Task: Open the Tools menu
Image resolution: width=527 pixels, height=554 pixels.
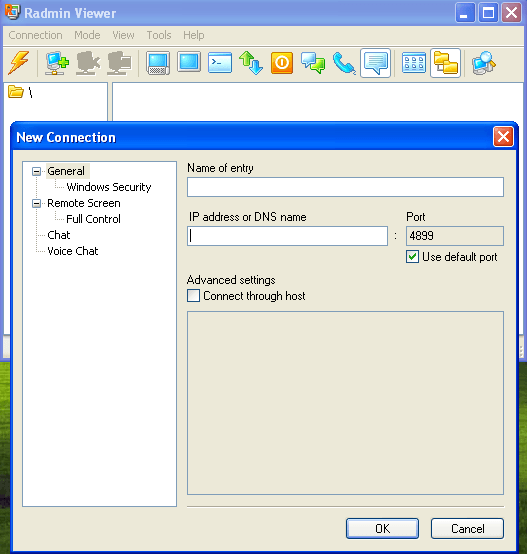Action: click(159, 35)
